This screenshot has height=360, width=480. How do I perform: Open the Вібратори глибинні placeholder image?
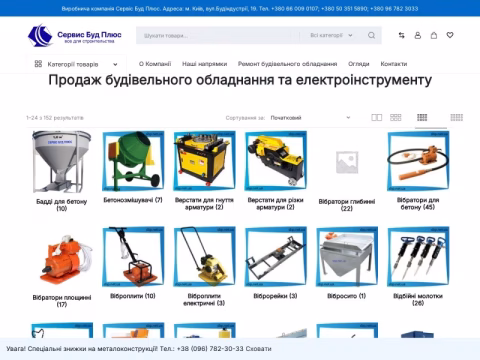[x=347, y=162]
